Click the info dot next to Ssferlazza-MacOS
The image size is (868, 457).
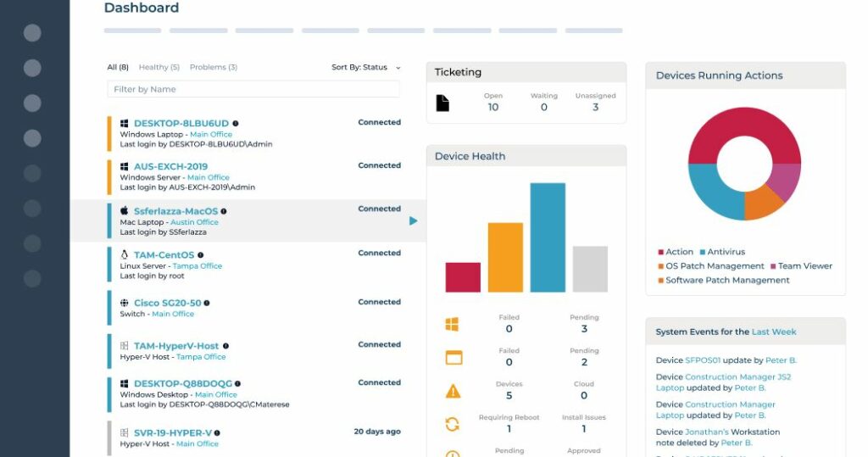(224, 211)
